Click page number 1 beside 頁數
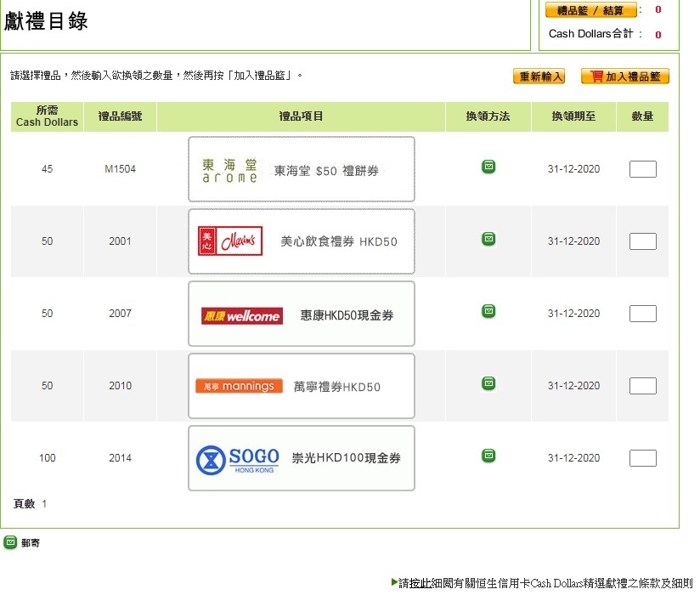The width and height of the screenshot is (700, 595). [x=44, y=504]
